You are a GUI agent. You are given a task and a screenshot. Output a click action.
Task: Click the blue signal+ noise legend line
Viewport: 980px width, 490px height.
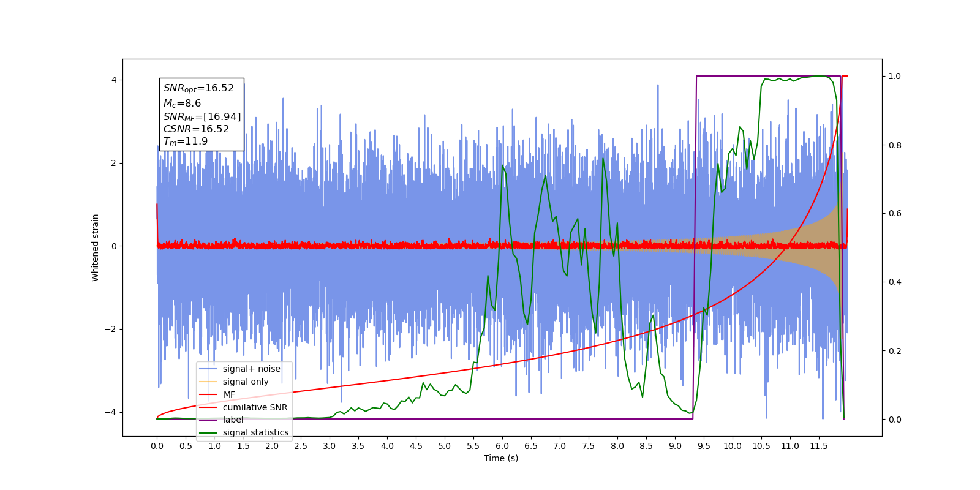tap(208, 369)
